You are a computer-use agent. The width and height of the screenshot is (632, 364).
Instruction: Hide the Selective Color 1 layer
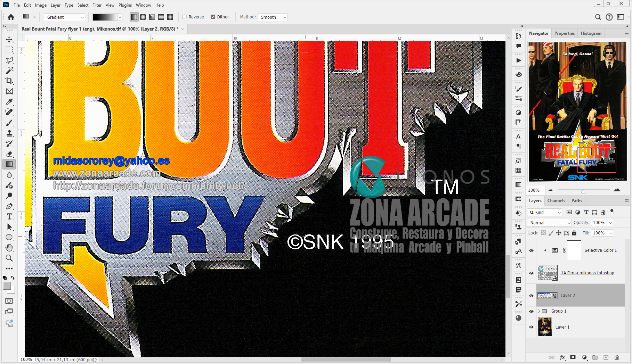[x=531, y=250]
